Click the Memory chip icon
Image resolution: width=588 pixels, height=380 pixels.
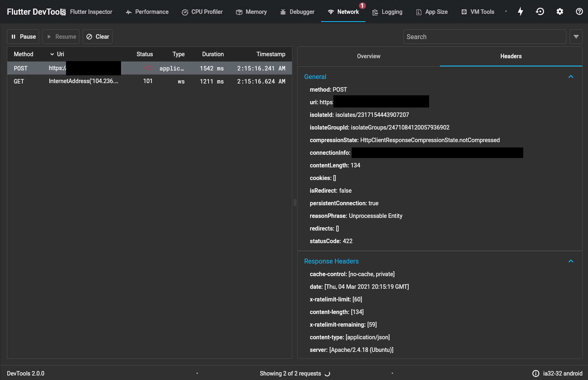239,12
